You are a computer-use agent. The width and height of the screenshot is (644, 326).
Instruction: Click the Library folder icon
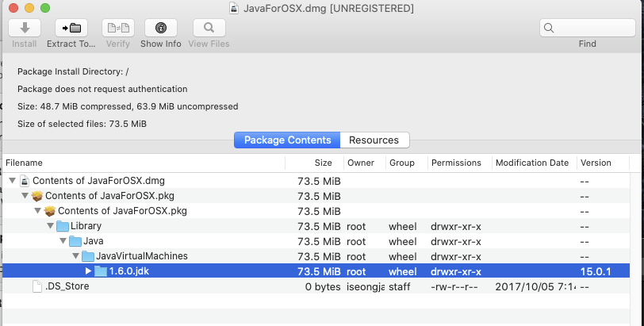tap(63, 226)
